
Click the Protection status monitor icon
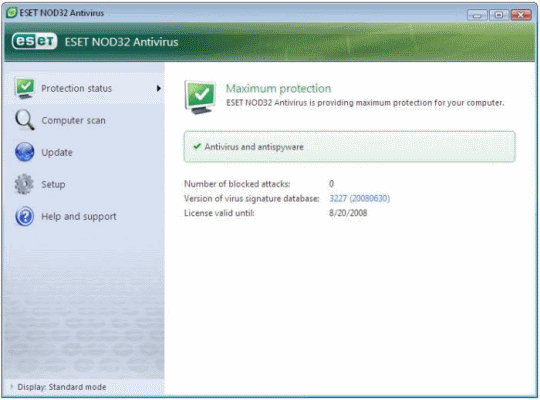(24, 88)
